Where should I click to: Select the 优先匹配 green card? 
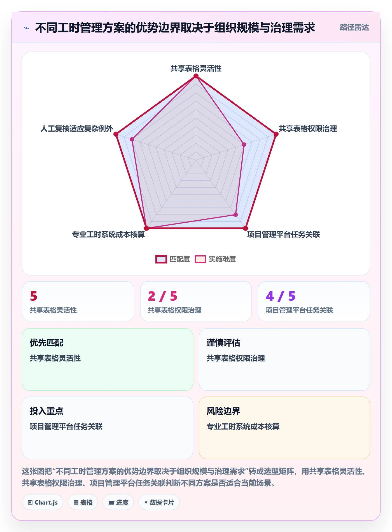pyautogui.click(x=108, y=359)
